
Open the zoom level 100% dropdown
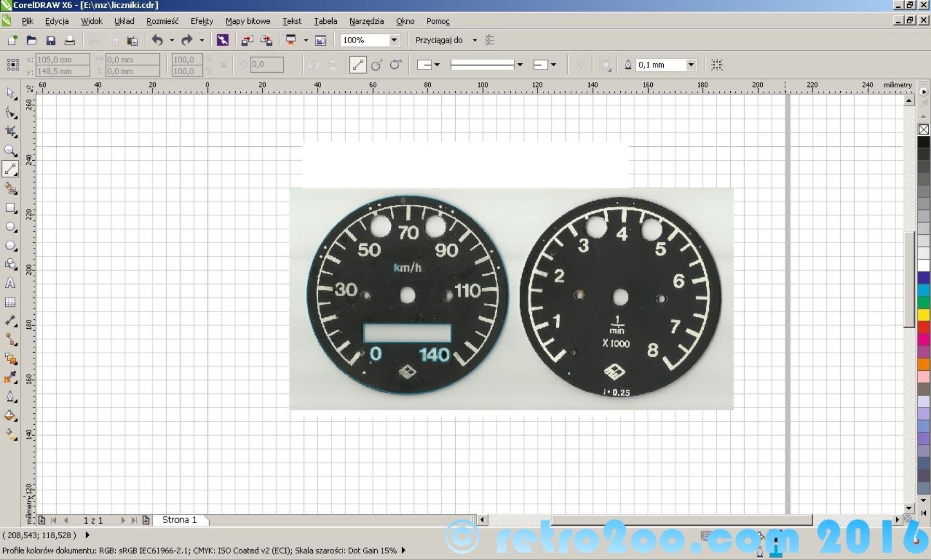coord(394,40)
